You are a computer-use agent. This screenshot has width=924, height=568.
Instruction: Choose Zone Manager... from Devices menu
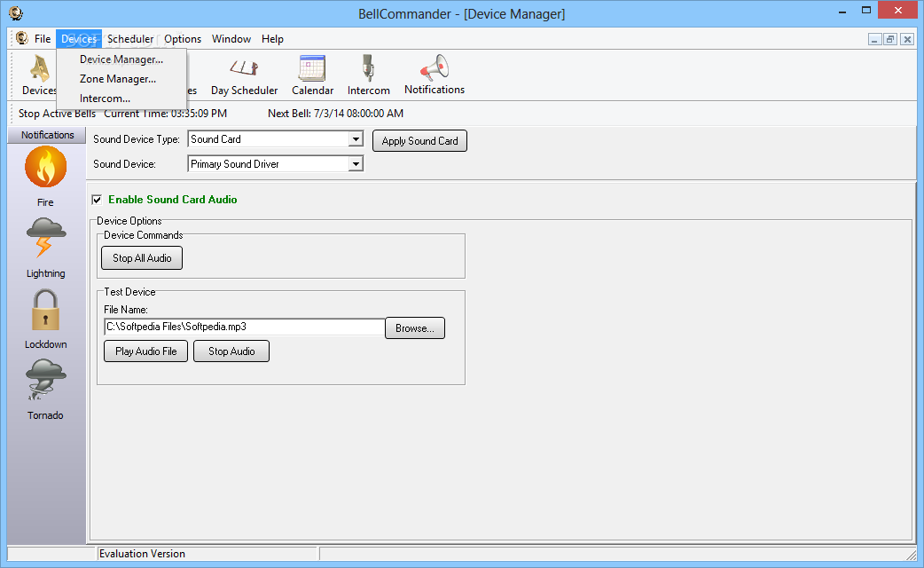click(x=121, y=78)
